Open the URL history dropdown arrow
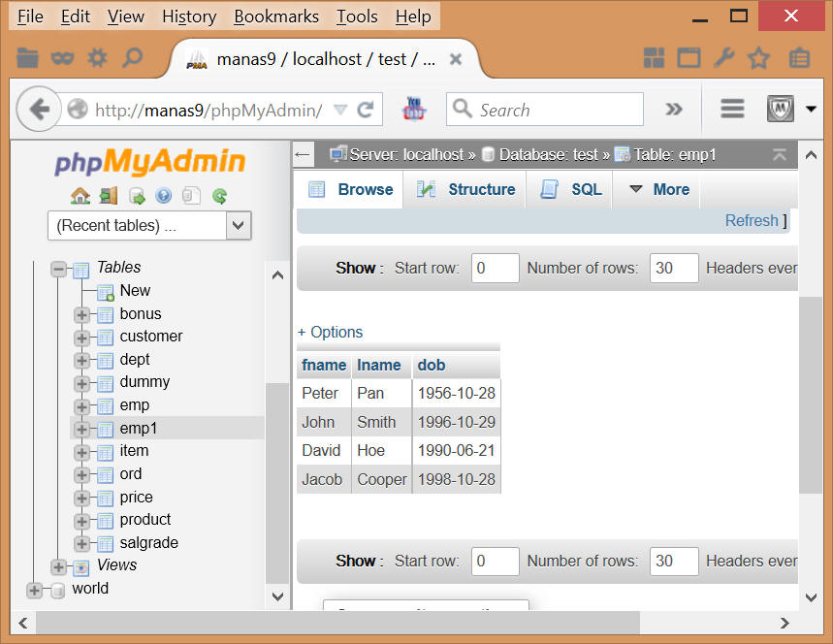This screenshot has height=644, width=833. click(340, 110)
